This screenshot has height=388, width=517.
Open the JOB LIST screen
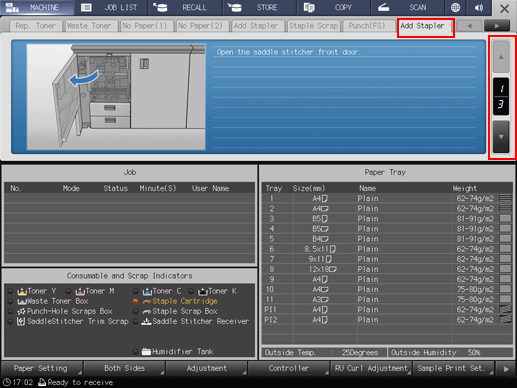(x=111, y=7)
